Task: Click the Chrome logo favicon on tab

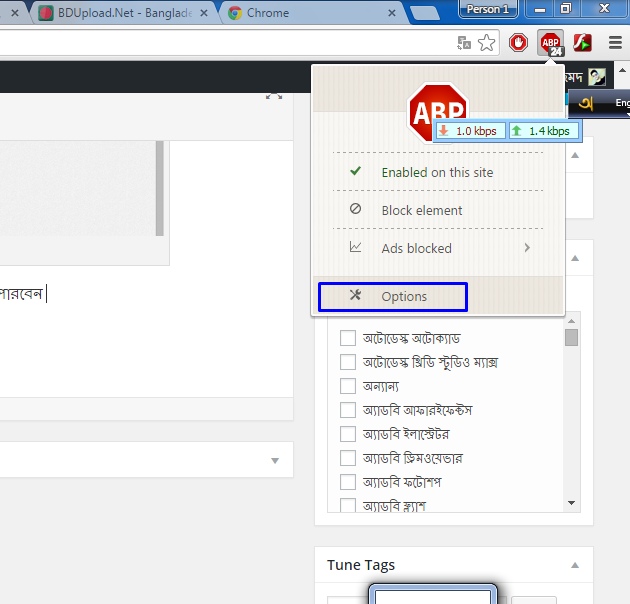Action: pyautogui.click(x=235, y=13)
